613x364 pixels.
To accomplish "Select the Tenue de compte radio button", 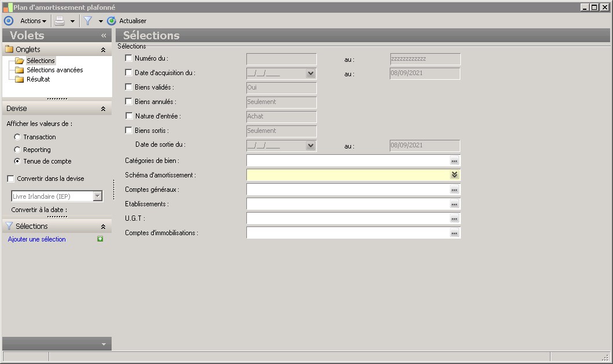I will coord(17,161).
